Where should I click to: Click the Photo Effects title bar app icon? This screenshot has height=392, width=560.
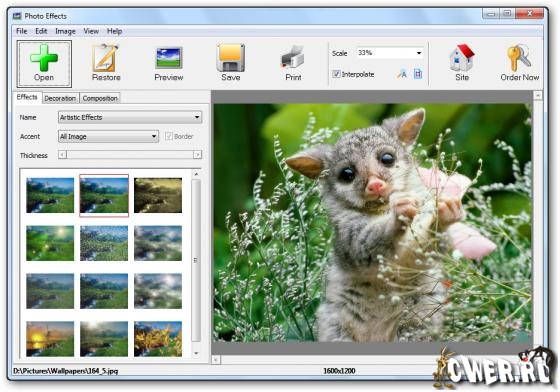pos(17,16)
